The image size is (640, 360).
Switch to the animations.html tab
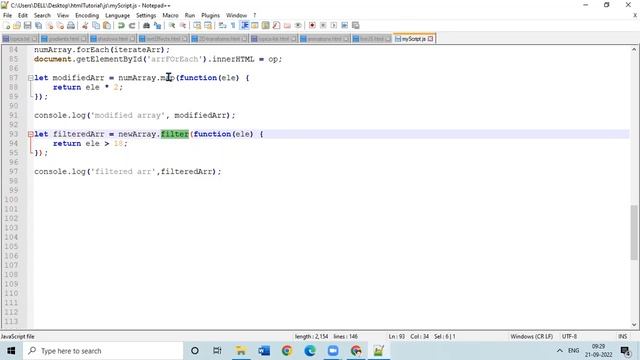(324, 39)
